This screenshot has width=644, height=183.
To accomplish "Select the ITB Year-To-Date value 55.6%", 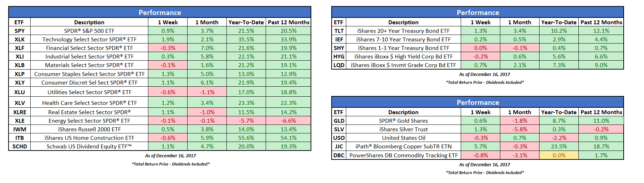I will pos(246,138).
